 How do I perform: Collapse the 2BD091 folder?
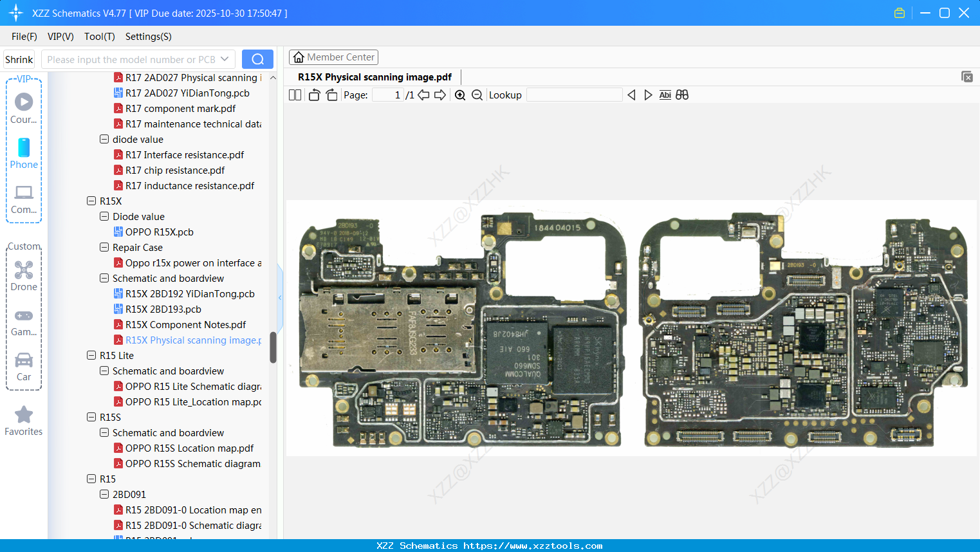coord(104,494)
